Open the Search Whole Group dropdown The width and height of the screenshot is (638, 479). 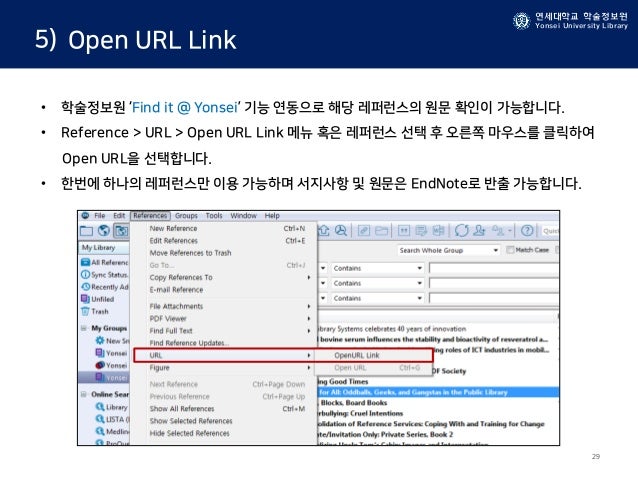[449, 250]
